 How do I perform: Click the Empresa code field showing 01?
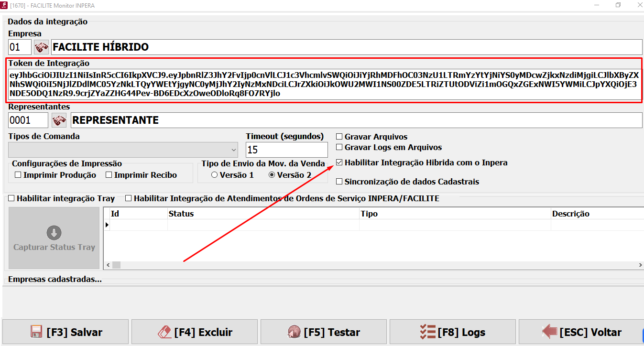point(20,47)
